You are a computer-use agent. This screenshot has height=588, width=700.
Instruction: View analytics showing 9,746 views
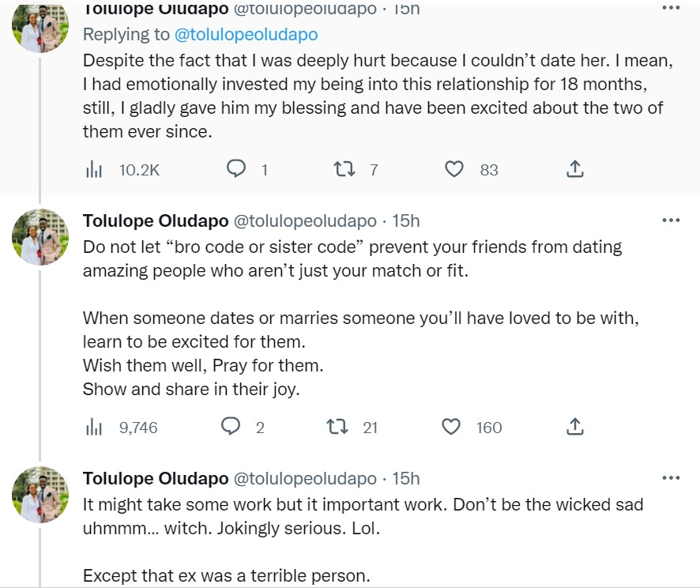(95, 428)
